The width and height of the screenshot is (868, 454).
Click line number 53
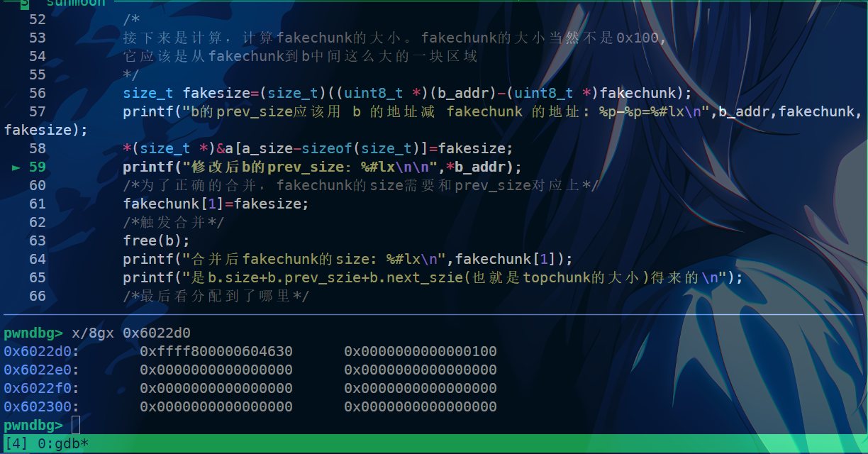point(38,38)
